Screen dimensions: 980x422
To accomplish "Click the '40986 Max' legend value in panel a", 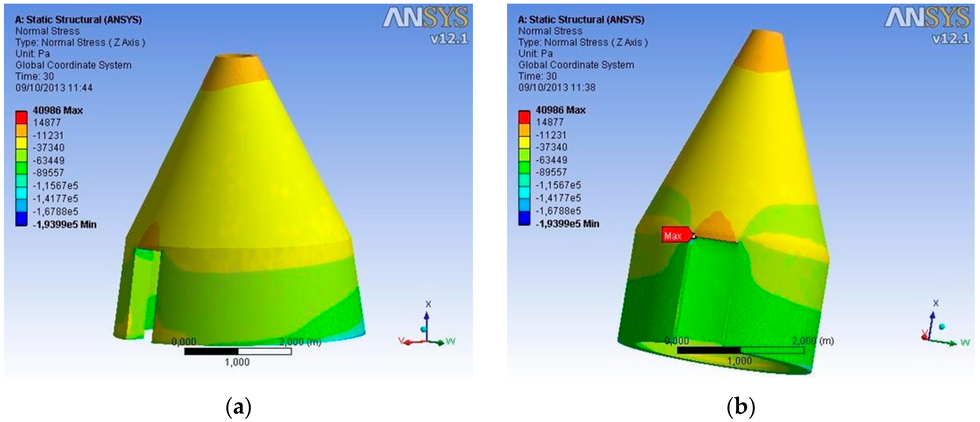I will tap(58, 110).
